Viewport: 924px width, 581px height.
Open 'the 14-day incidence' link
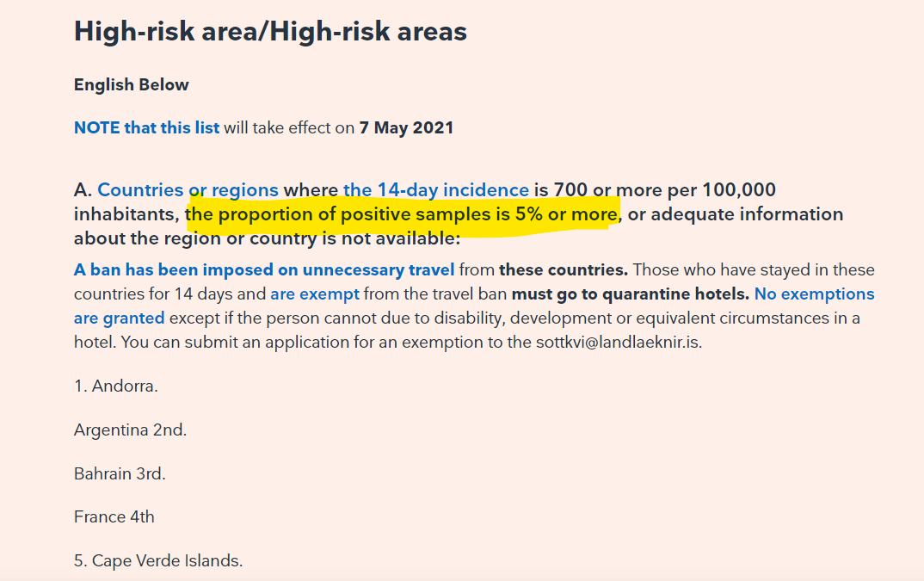point(436,190)
